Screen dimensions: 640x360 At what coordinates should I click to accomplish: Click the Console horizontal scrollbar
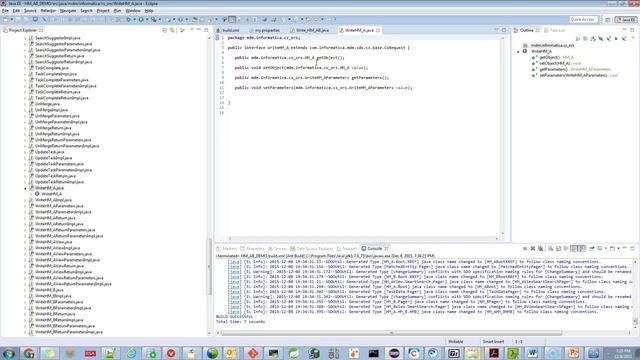[x=391, y=333]
